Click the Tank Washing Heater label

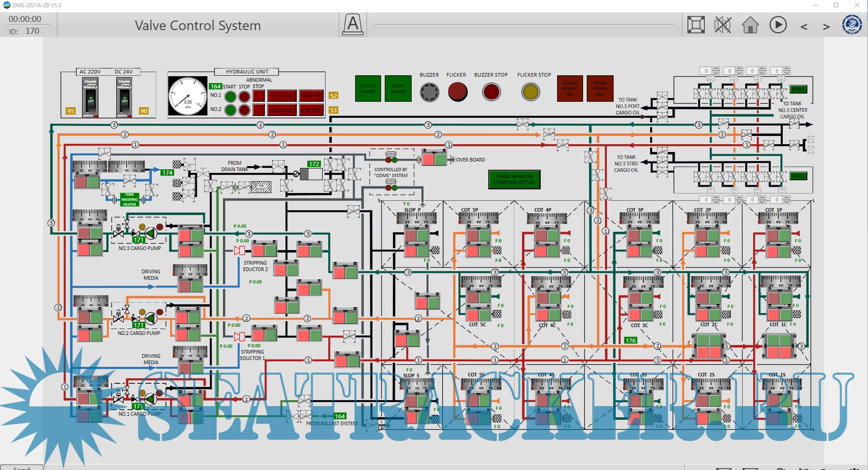click(129, 199)
